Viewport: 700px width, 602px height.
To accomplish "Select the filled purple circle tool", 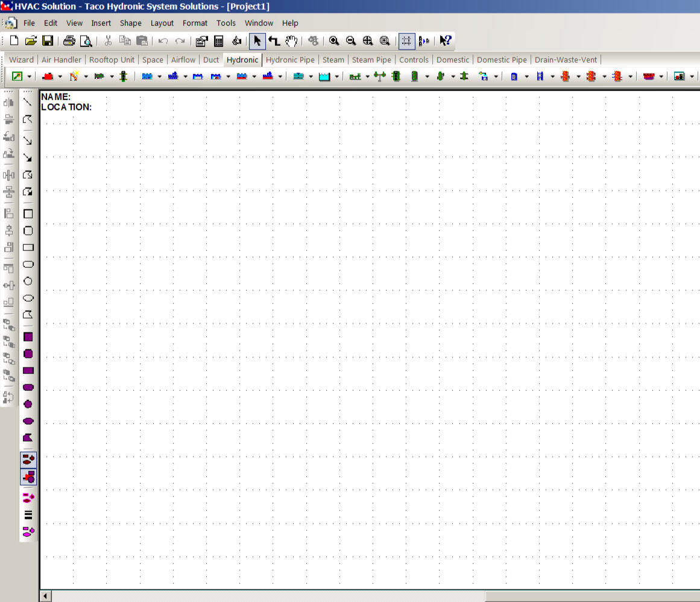I will pos(28,404).
